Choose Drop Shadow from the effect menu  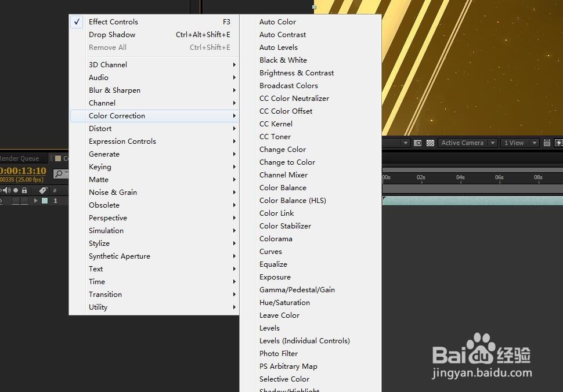click(154, 35)
